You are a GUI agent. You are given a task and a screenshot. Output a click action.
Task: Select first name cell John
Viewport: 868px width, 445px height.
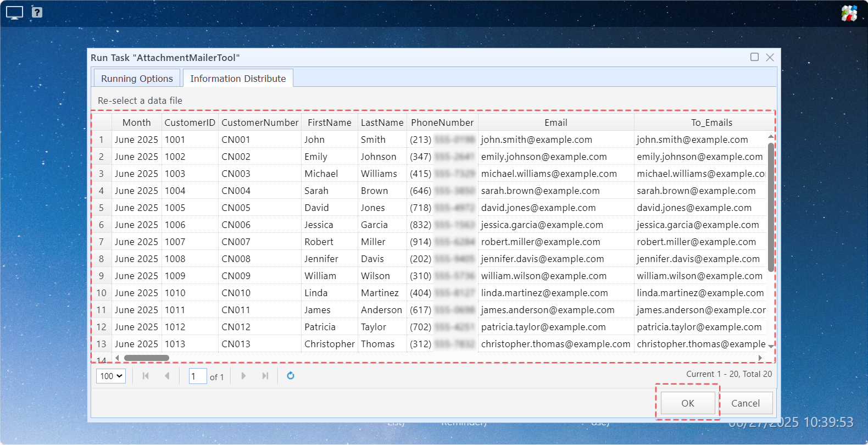(330, 140)
